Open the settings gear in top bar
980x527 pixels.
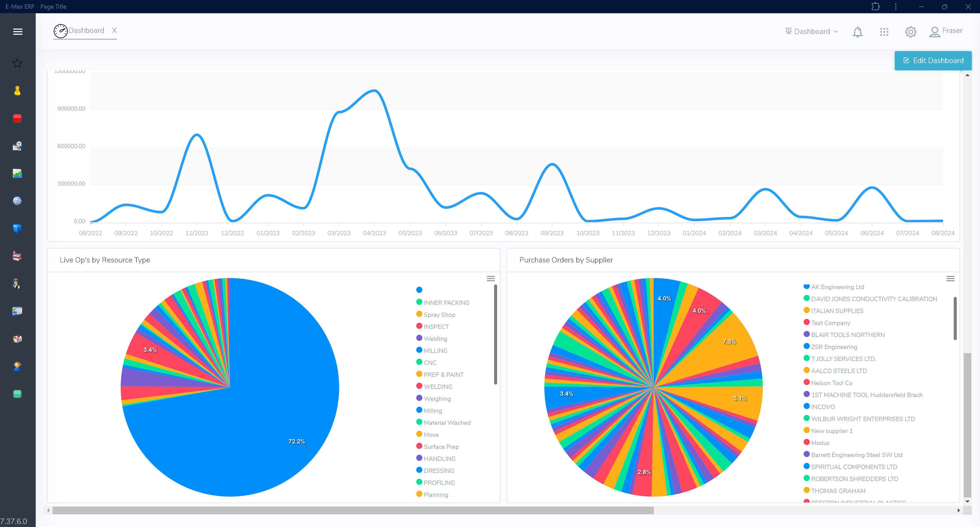click(910, 32)
